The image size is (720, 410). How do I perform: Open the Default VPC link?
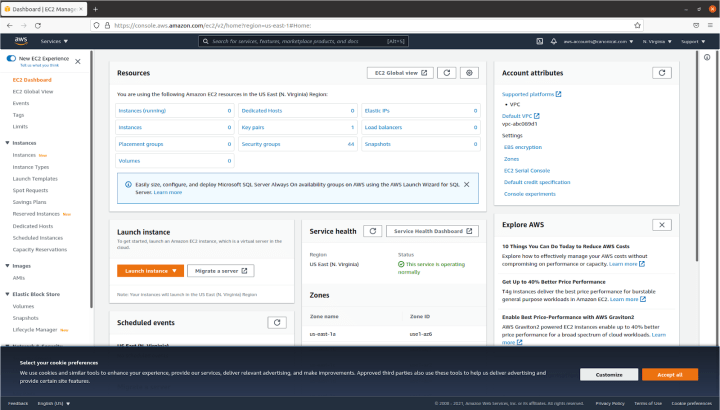[x=521, y=116]
